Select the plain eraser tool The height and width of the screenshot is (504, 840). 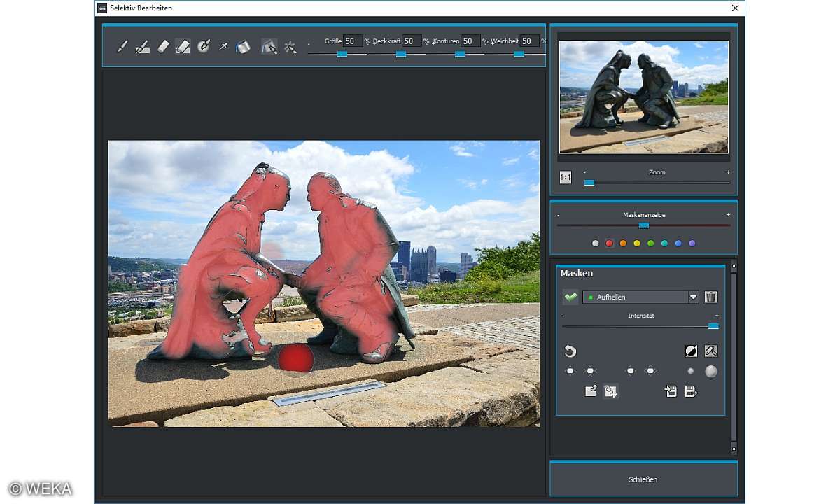(x=163, y=47)
